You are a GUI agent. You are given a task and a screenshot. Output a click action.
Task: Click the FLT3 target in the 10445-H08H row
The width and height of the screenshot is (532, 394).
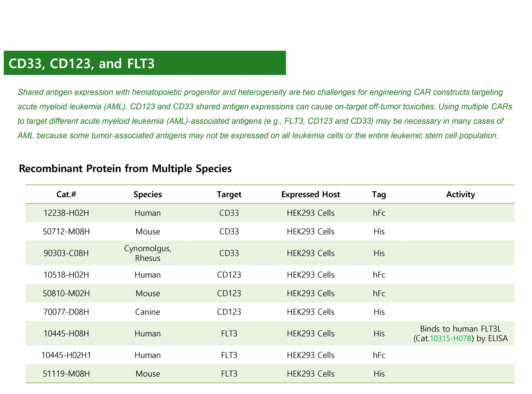[x=229, y=333]
